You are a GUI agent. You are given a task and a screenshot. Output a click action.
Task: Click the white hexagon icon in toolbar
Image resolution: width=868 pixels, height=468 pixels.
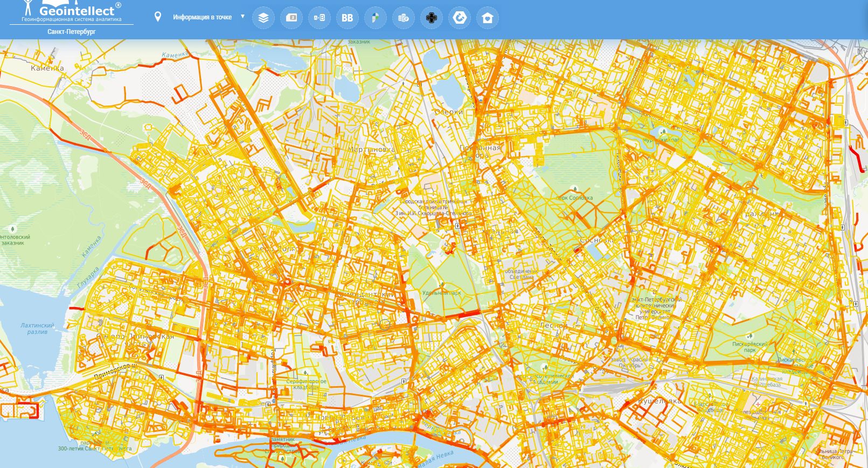click(x=460, y=18)
